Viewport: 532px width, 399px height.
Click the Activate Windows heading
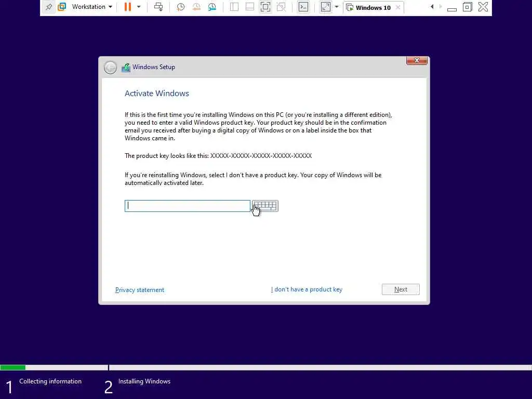point(157,94)
